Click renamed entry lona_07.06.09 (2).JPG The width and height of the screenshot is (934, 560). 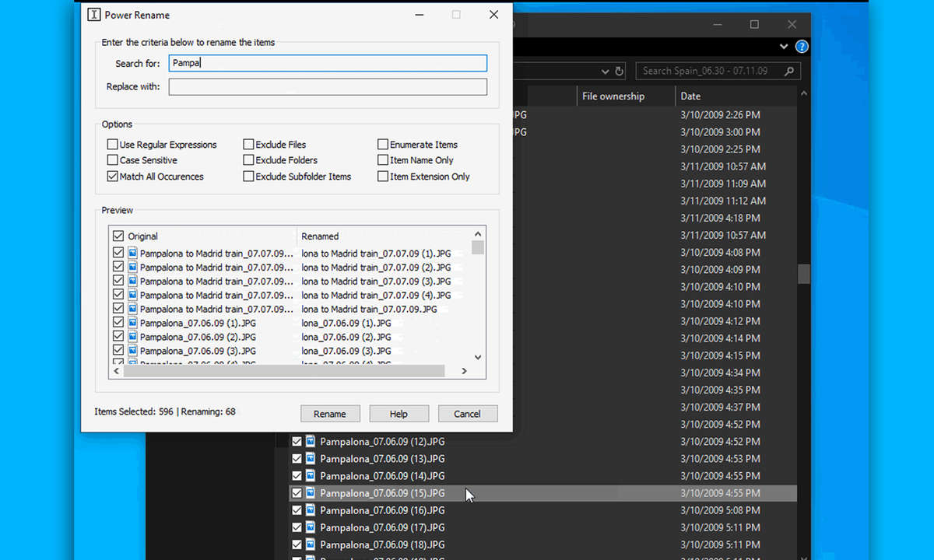[x=346, y=337]
